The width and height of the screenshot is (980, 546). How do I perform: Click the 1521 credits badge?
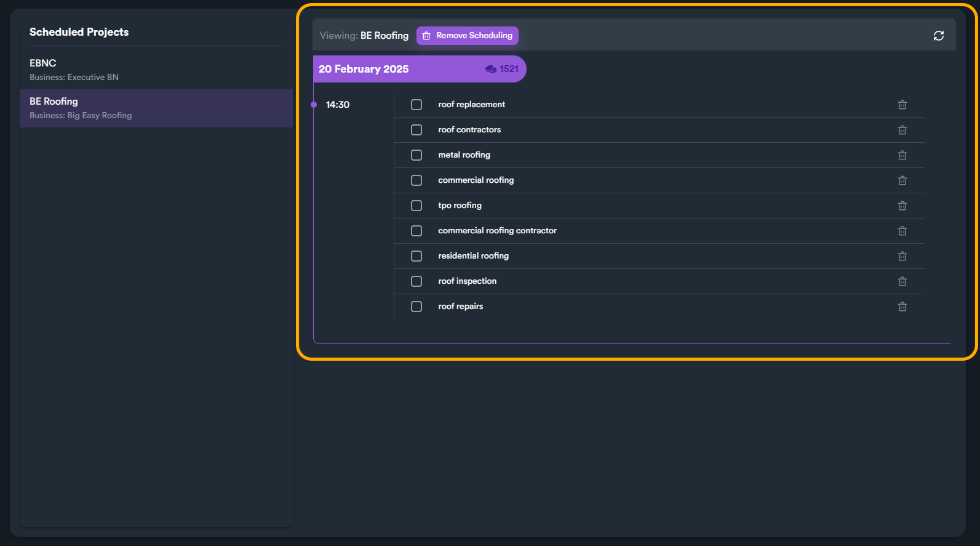click(x=502, y=69)
